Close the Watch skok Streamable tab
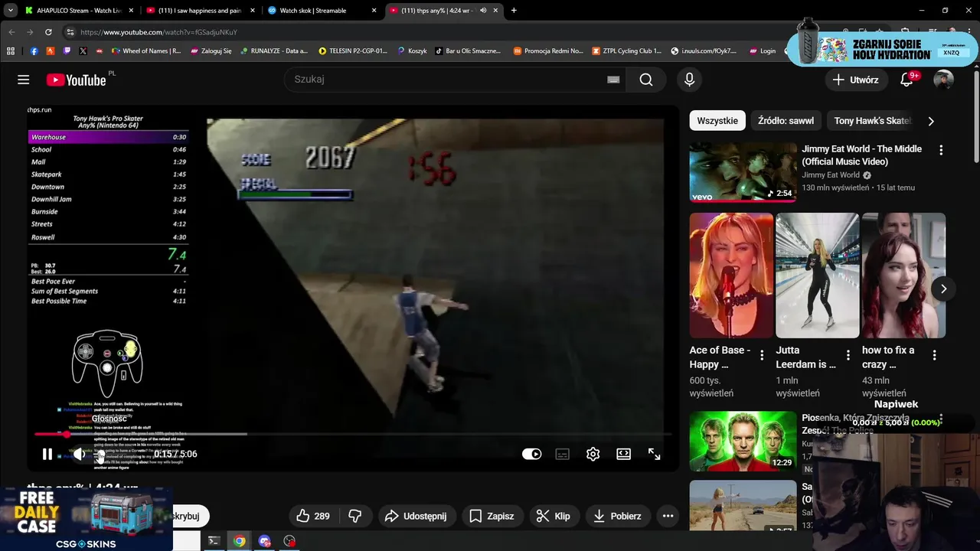The image size is (980, 551). pyautogui.click(x=374, y=11)
